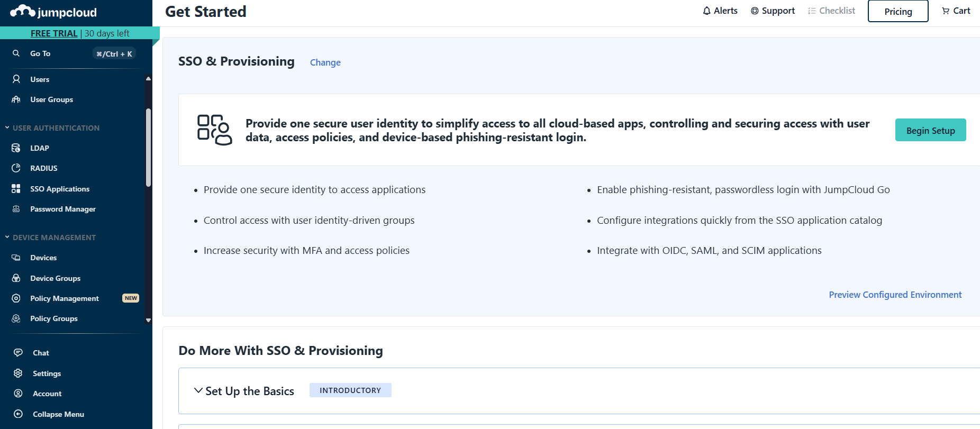Click the Chat bubble icon
Image resolution: width=980 pixels, height=429 pixels.
click(x=19, y=353)
